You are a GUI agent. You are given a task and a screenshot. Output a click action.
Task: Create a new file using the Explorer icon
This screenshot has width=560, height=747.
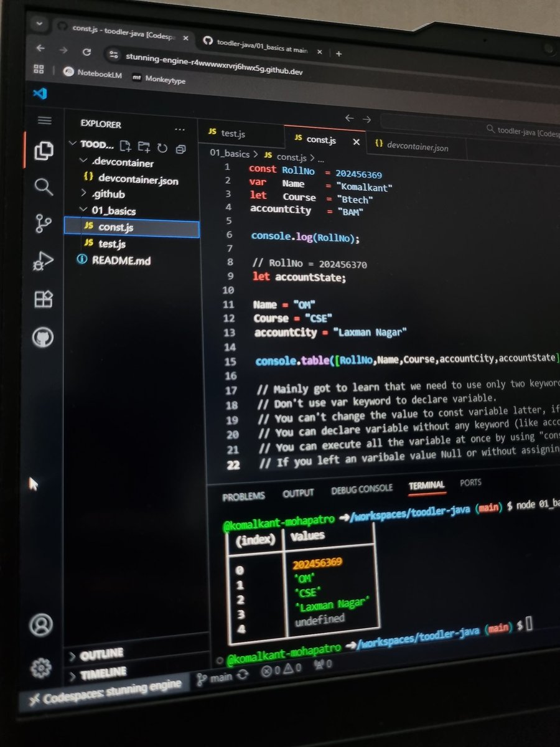coord(126,146)
